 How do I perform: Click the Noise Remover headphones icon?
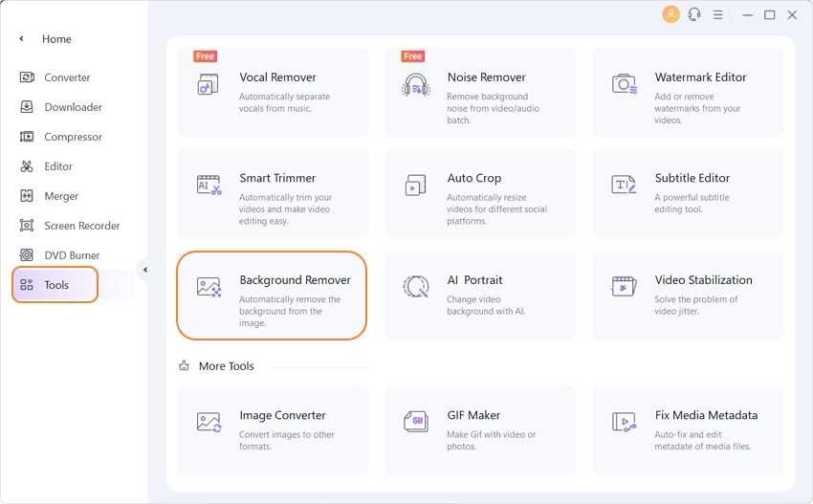[x=416, y=84]
